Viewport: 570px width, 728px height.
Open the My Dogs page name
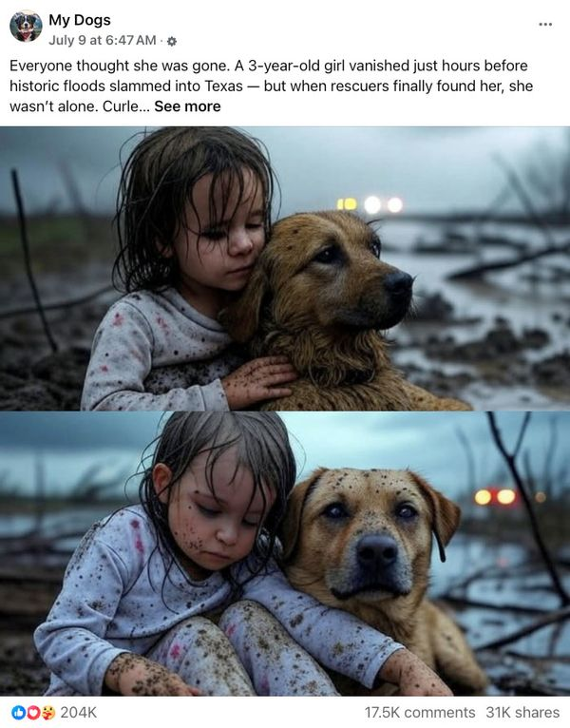click(x=80, y=20)
